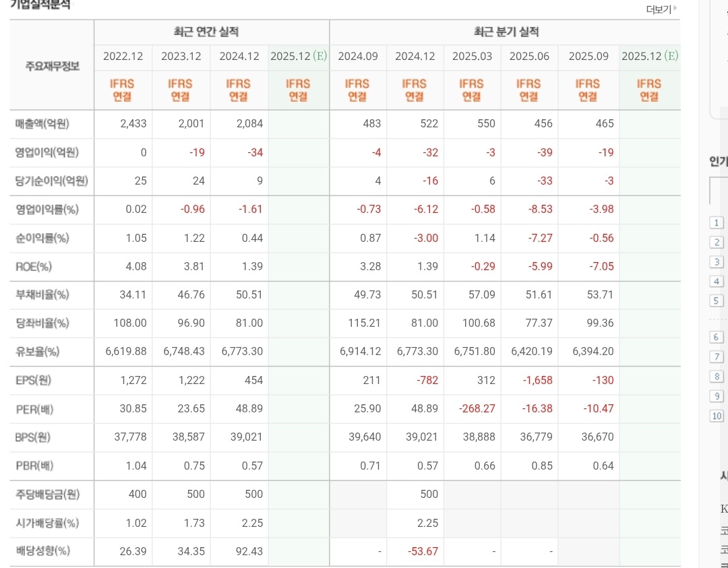Click the 115.21 quick ratio value
The height and width of the screenshot is (568, 728).
point(365,323)
